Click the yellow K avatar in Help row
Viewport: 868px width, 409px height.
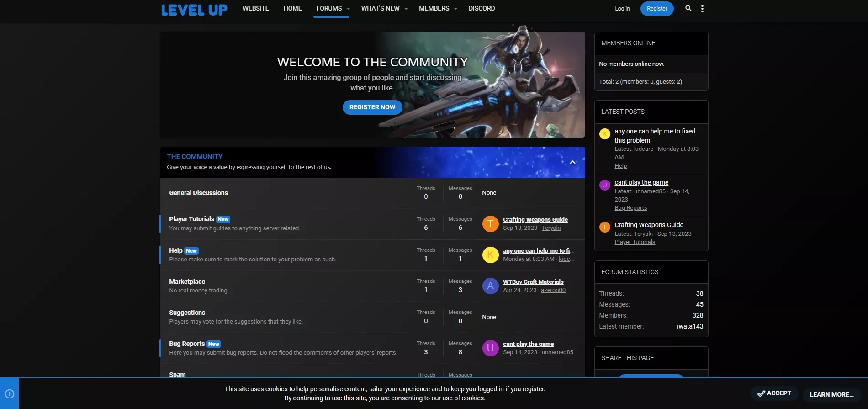click(x=490, y=255)
